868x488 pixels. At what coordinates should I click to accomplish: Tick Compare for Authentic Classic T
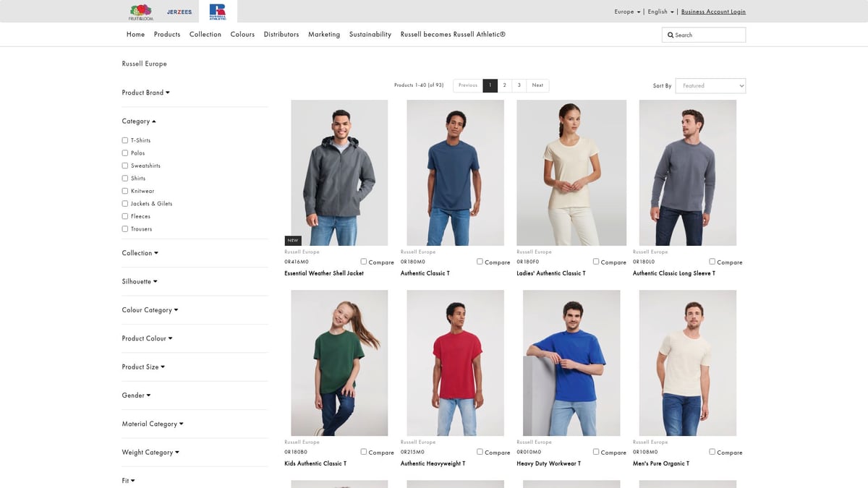point(480,262)
